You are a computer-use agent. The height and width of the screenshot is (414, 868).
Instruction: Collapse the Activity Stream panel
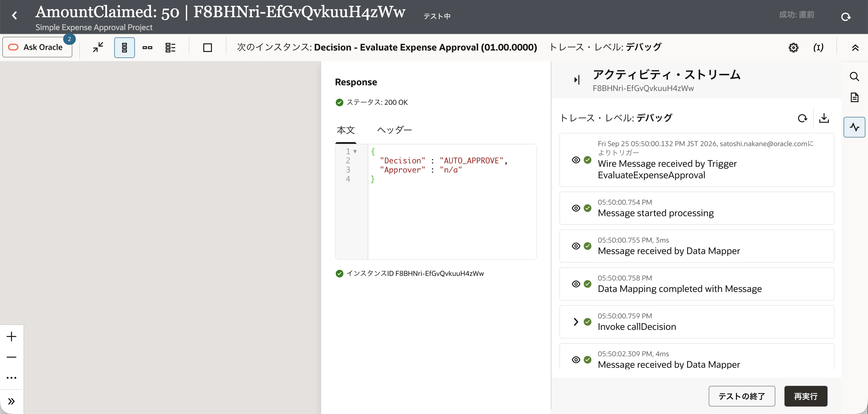click(577, 80)
